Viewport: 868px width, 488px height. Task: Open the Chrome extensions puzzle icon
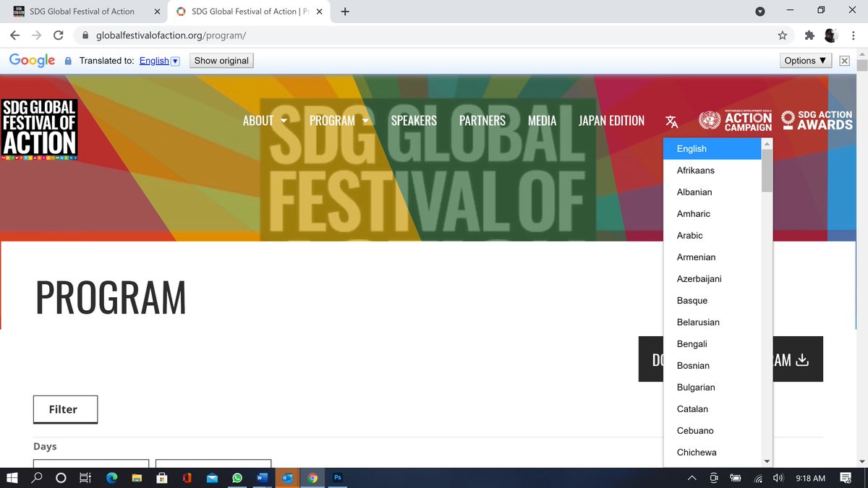[809, 35]
